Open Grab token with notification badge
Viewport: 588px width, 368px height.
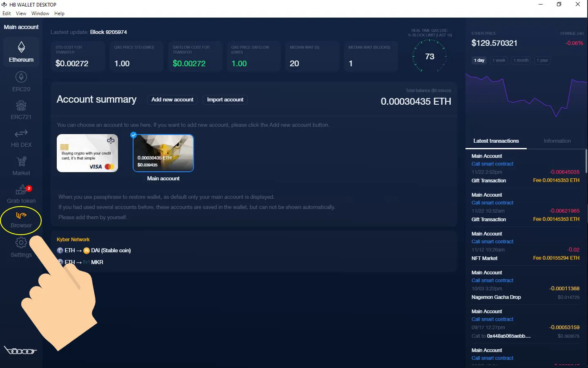click(21, 193)
